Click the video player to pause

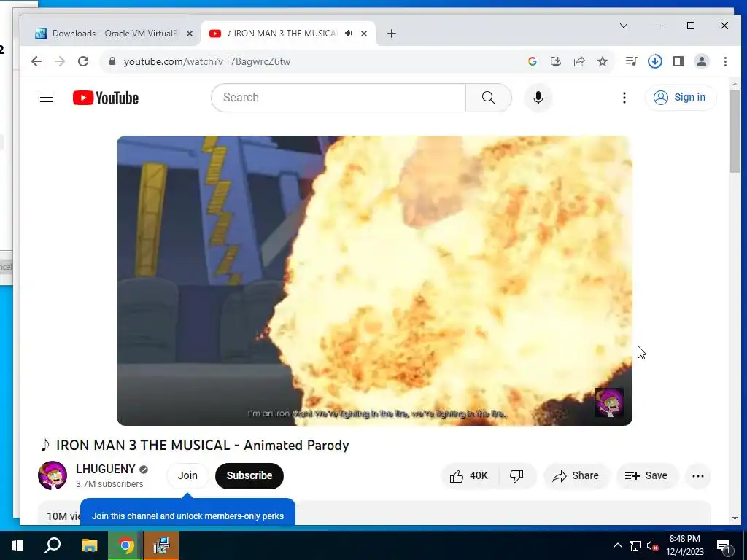pos(374,281)
